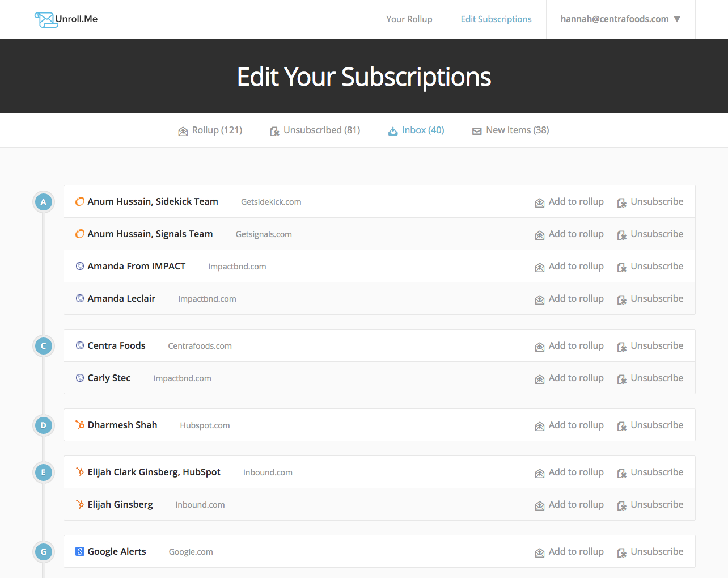Click the Centrafoods.com domain text

click(x=200, y=347)
